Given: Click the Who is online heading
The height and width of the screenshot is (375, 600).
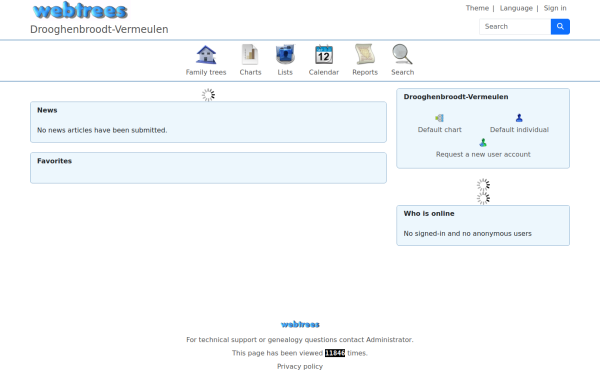Looking at the screenshot, I should coord(429,214).
